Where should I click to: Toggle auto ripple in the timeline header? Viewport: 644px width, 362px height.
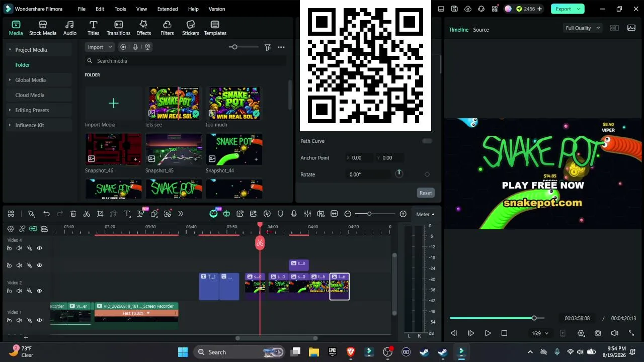coord(33,229)
